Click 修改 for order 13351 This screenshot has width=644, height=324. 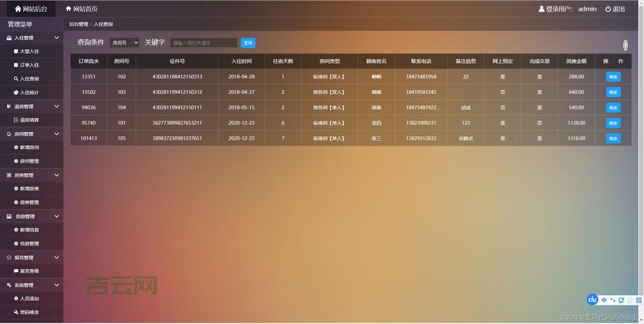click(614, 76)
